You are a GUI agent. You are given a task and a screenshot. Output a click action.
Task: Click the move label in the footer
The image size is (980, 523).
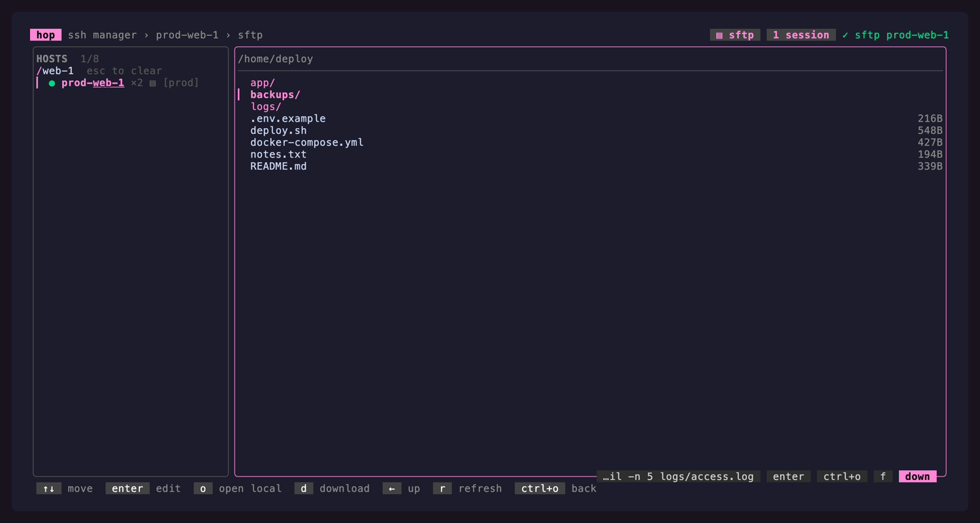coord(80,488)
